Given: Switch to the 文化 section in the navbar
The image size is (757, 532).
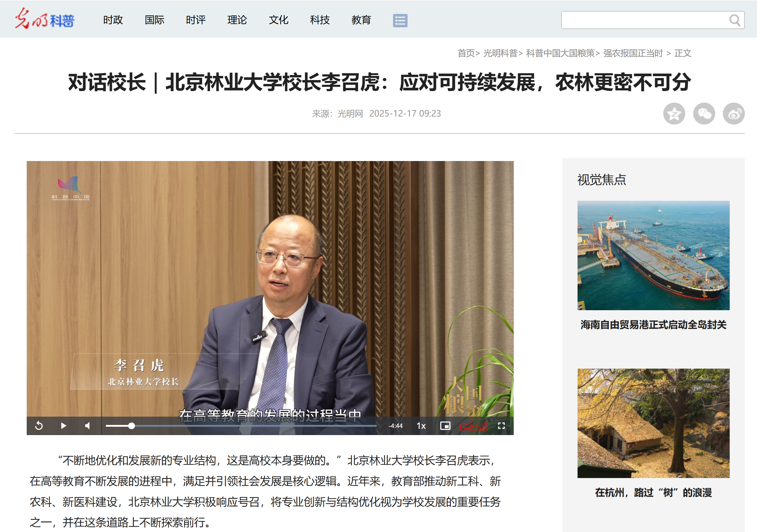Looking at the screenshot, I should coord(279,20).
